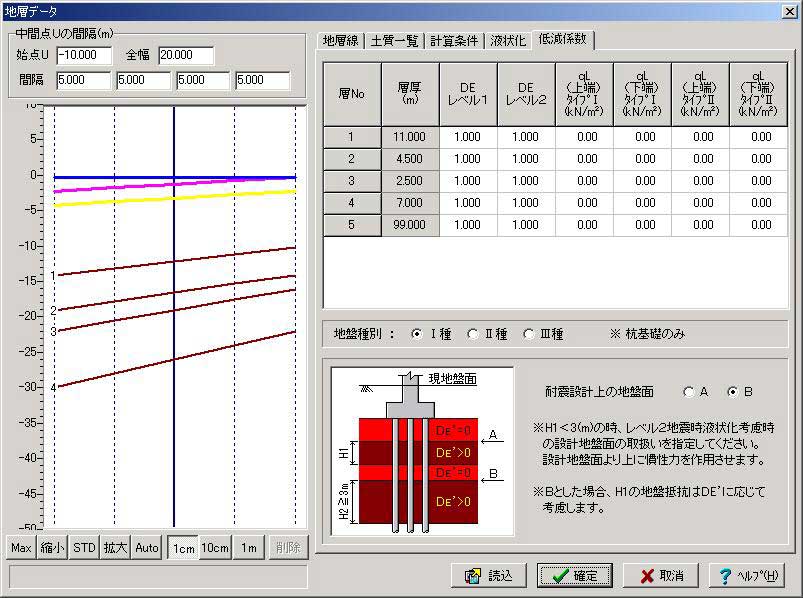Confirm with the 確定 button
This screenshot has height=598, width=803.
[x=575, y=575]
